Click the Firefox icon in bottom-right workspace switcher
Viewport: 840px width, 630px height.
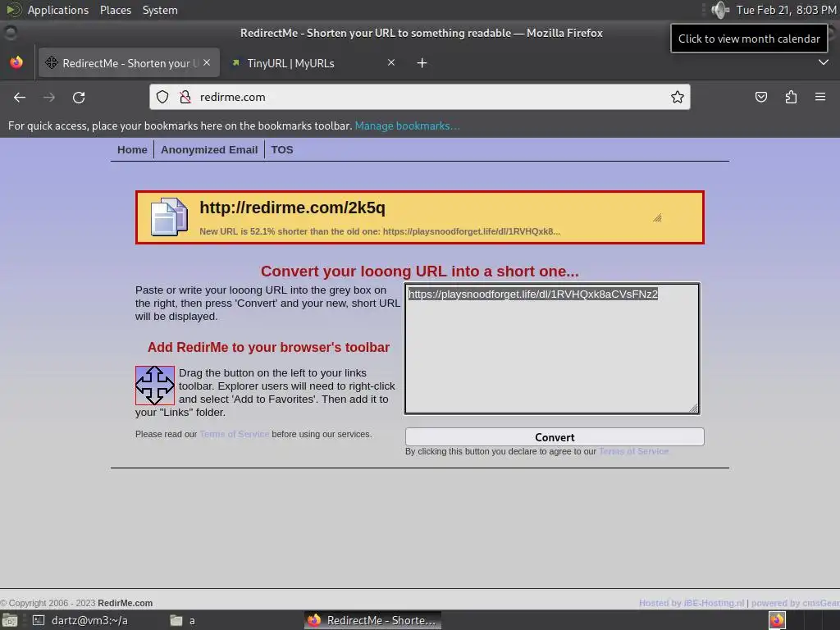coord(777,620)
